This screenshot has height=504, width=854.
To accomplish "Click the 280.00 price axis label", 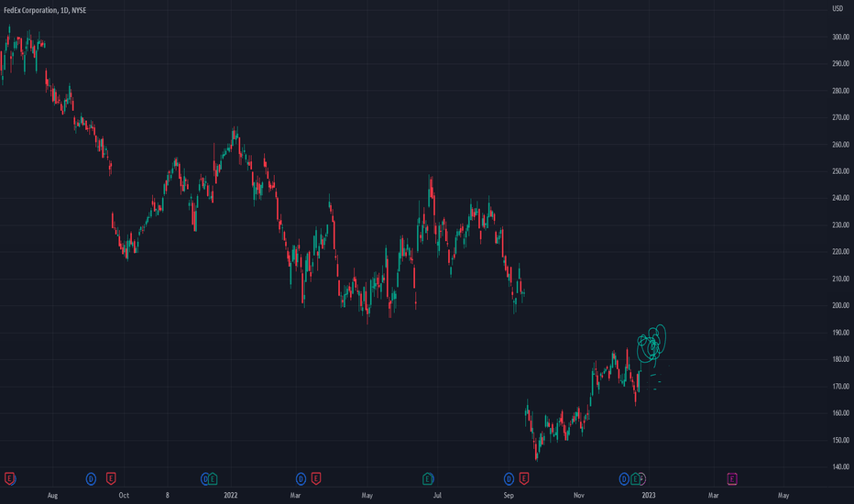I will click(x=840, y=91).
